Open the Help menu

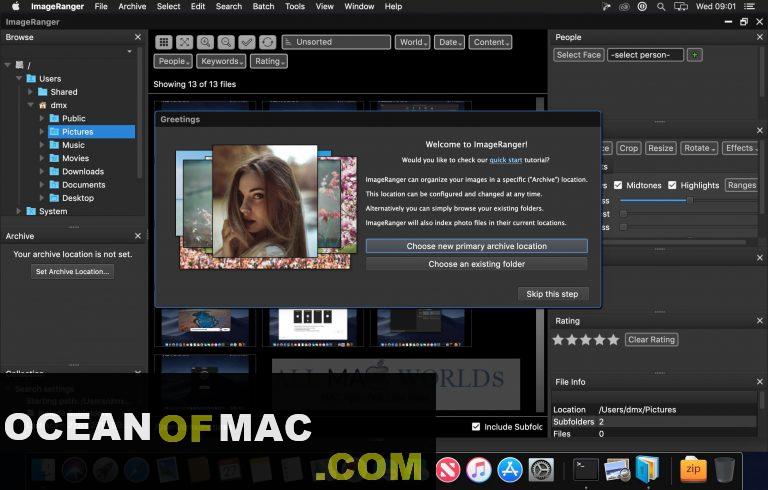coord(393,6)
